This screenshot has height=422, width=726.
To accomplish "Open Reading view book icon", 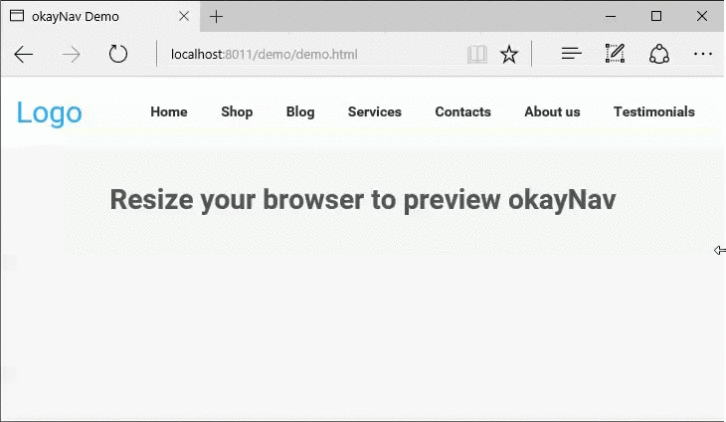I will 477,54.
